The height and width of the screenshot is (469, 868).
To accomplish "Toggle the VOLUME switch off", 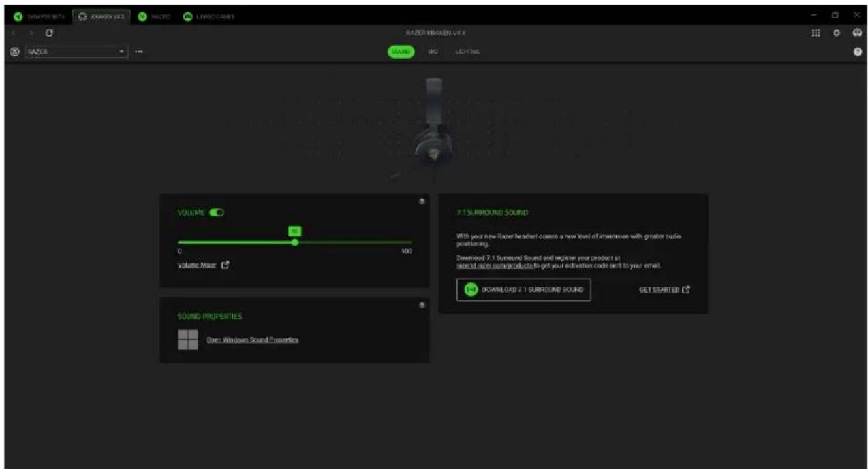I will (217, 213).
